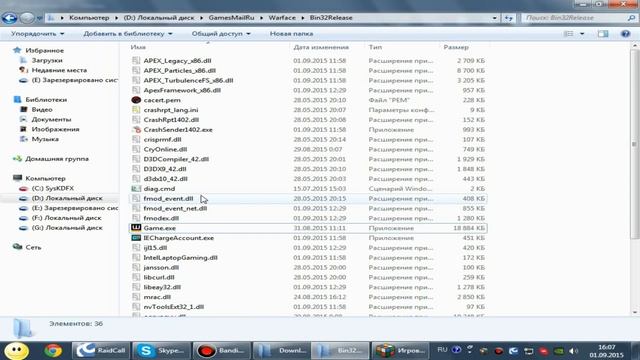The width and height of the screenshot is (640, 360).
Task: Select the file libcurl.dll
Action: [159, 277]
